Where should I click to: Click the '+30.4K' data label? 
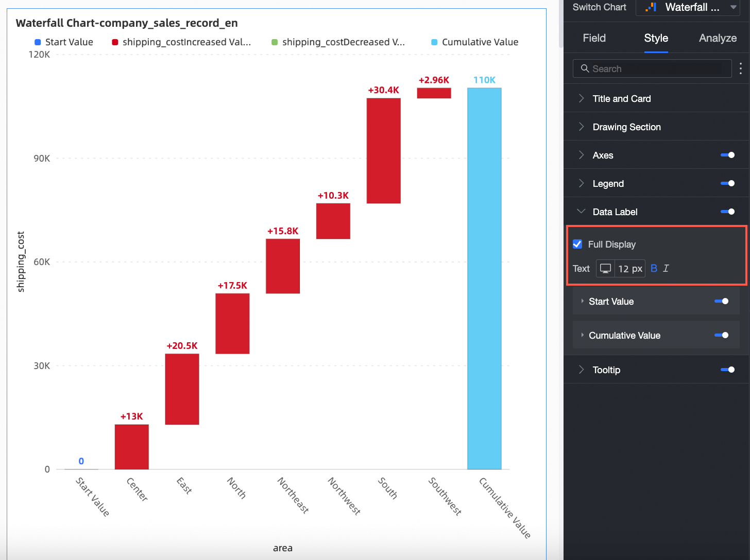[384, 90]
